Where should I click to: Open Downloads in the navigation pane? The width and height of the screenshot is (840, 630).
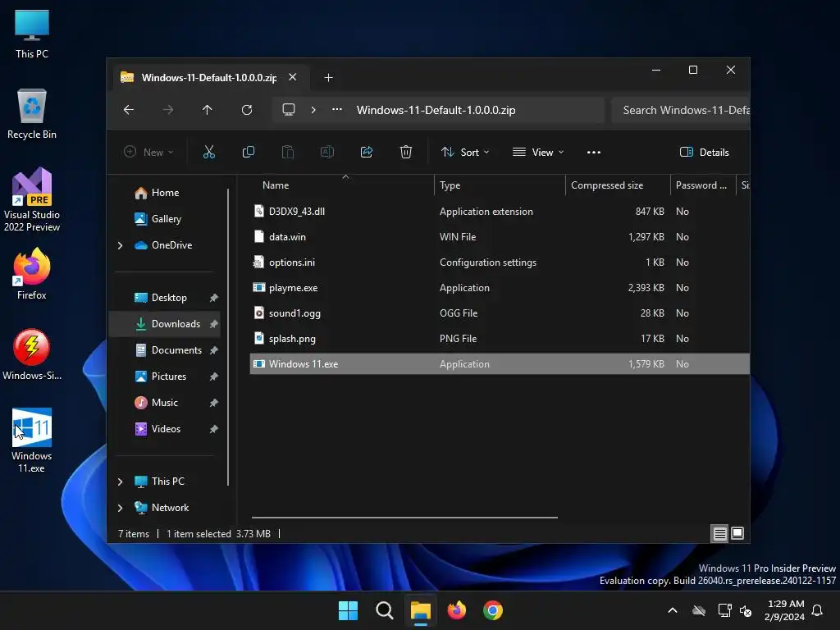click(x=165, y=324)
